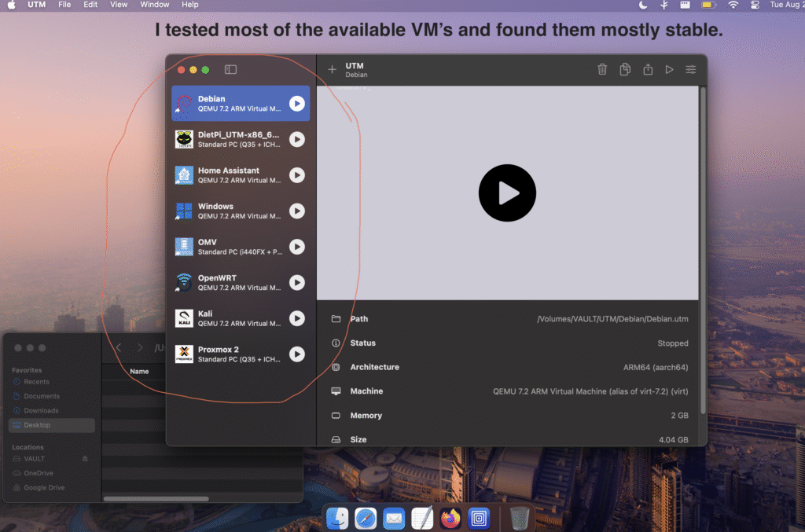Viewport: 805px width, 532px height.
Task: Select the Home Assistant house icon
Action: pos(184,175)
